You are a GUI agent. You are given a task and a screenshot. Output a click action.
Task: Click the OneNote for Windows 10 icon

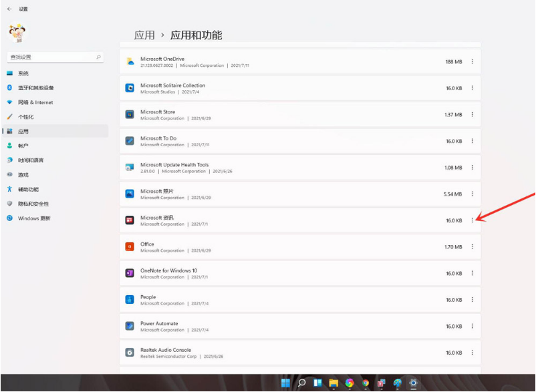[130, 273]
